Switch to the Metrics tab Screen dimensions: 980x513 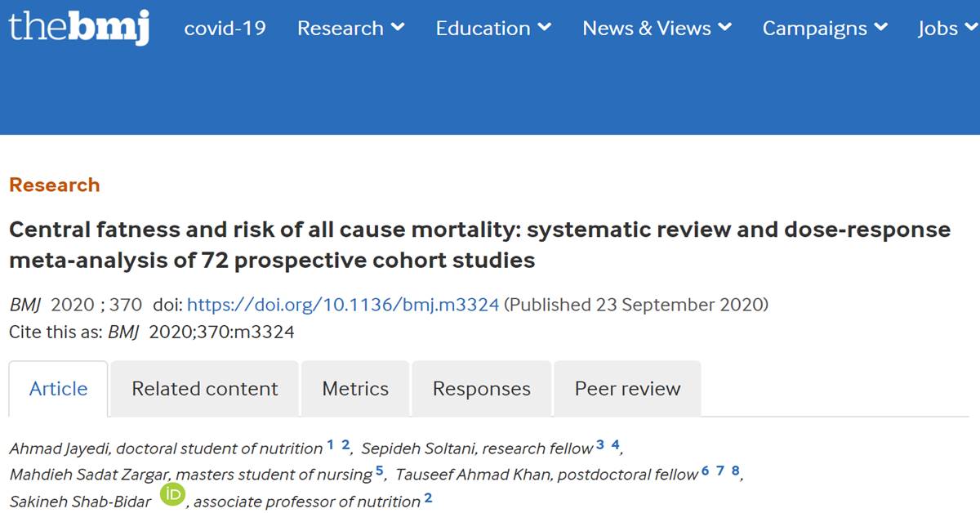(355, 389)
